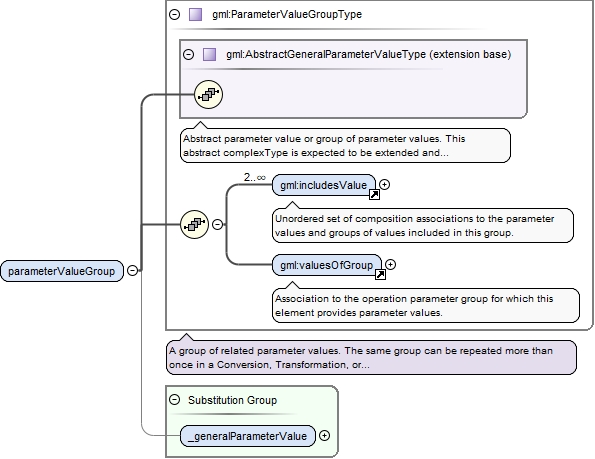595x459 pixels.
Task: Select the gml:includesValue element
Action: tap(324, 185)
